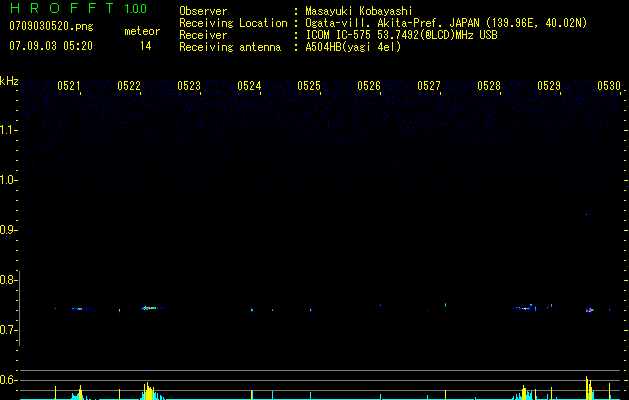Click antenna value A504HB(yagi 4el)

tap(353, 47)
